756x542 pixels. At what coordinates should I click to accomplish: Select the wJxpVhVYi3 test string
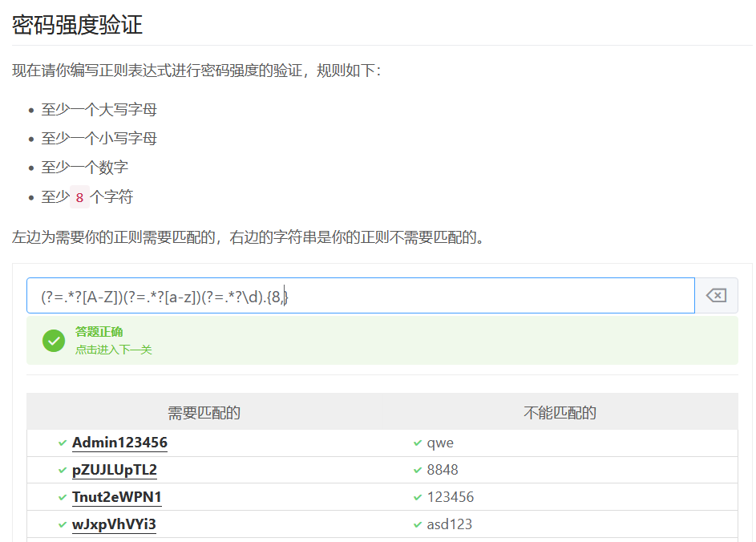click(x=114, y=524)
